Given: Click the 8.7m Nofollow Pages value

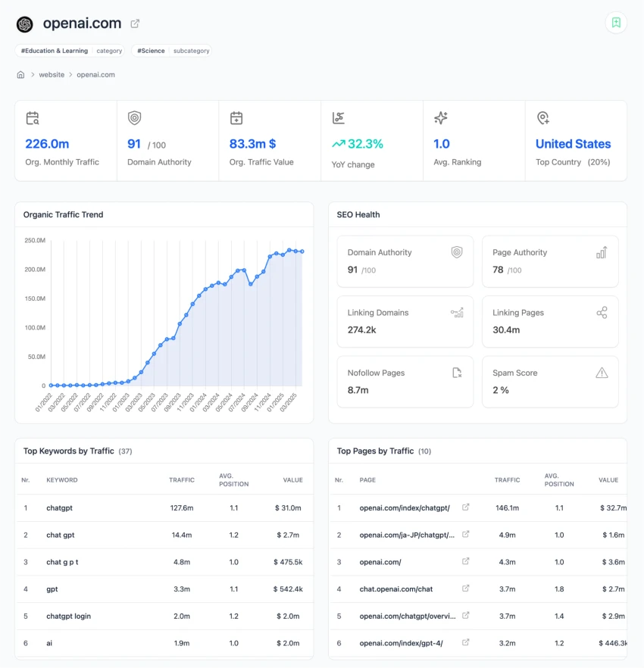Looking at the screenshot, I should coord(358,390).
